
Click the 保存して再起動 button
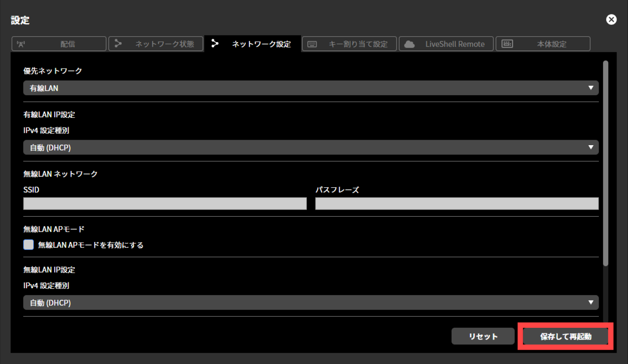(565, 336)
